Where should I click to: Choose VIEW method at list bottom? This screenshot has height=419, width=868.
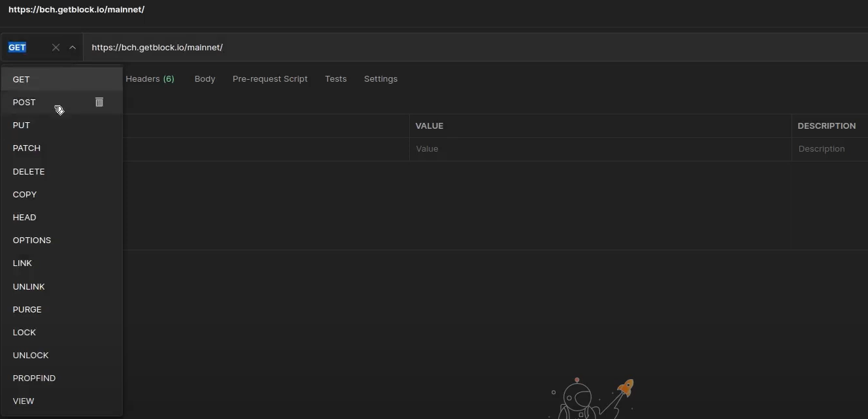point(62,401)
